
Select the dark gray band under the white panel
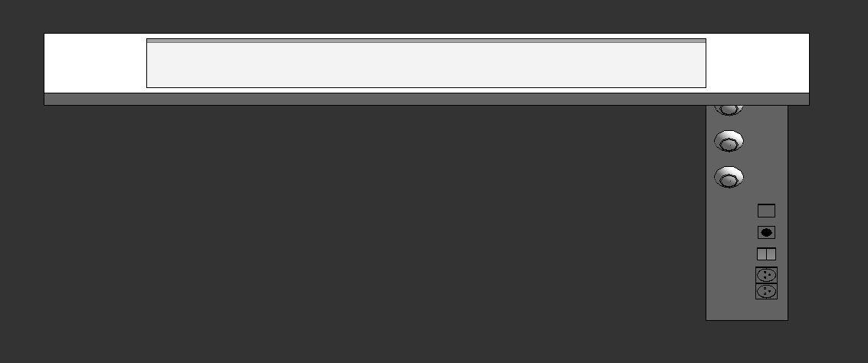[426, 99]
